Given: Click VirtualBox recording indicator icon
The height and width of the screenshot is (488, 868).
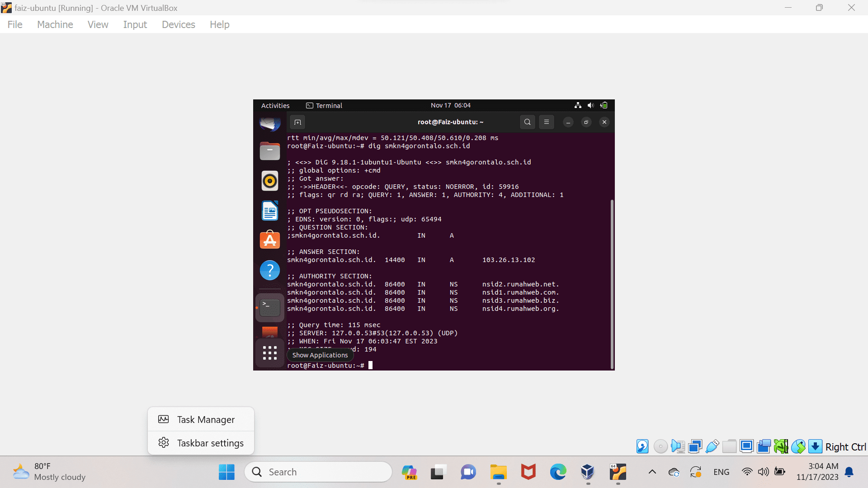Looking at the screenshot, I should pos(764,446).
